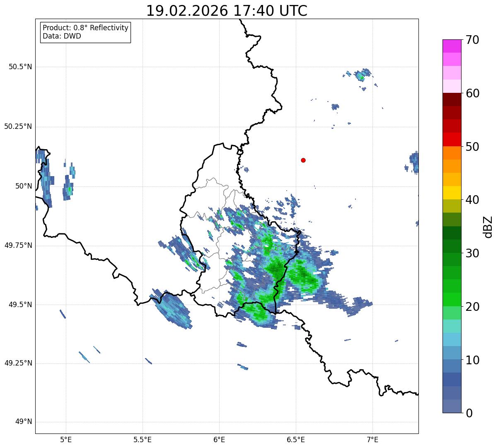Click the plot title '19.02.2026 17:40 UTC'
Screen dimensions: 498x448
227,11
